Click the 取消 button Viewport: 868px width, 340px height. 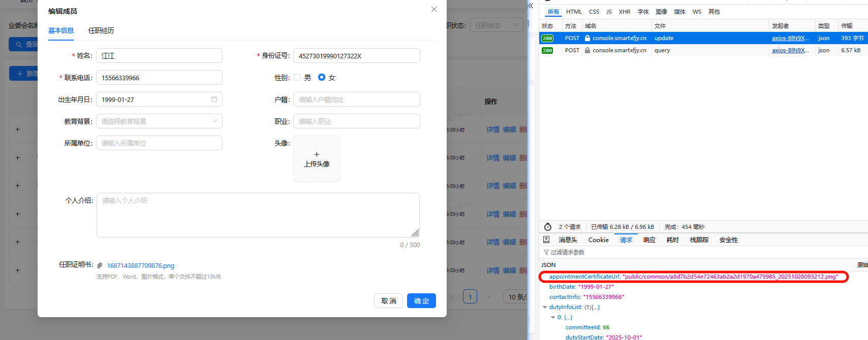point(389,301)
